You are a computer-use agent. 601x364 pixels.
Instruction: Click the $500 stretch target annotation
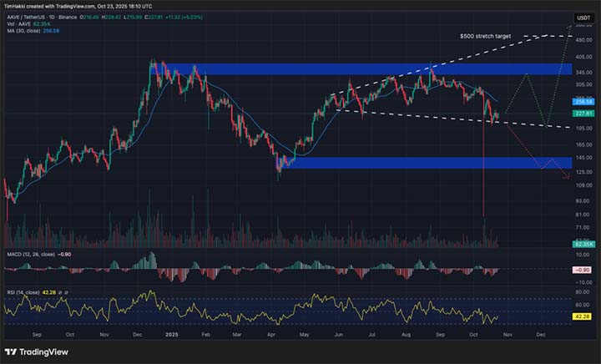pyautogui.click(x=485, y=37)
